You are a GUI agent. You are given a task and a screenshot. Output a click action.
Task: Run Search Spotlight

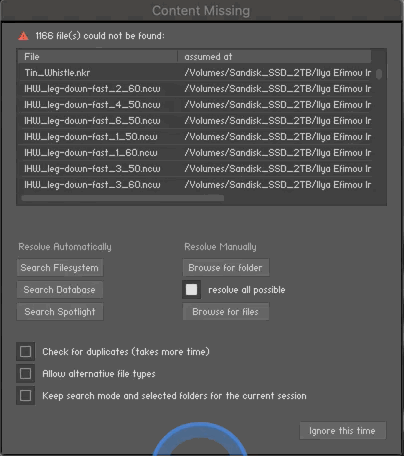click(60, 312)
